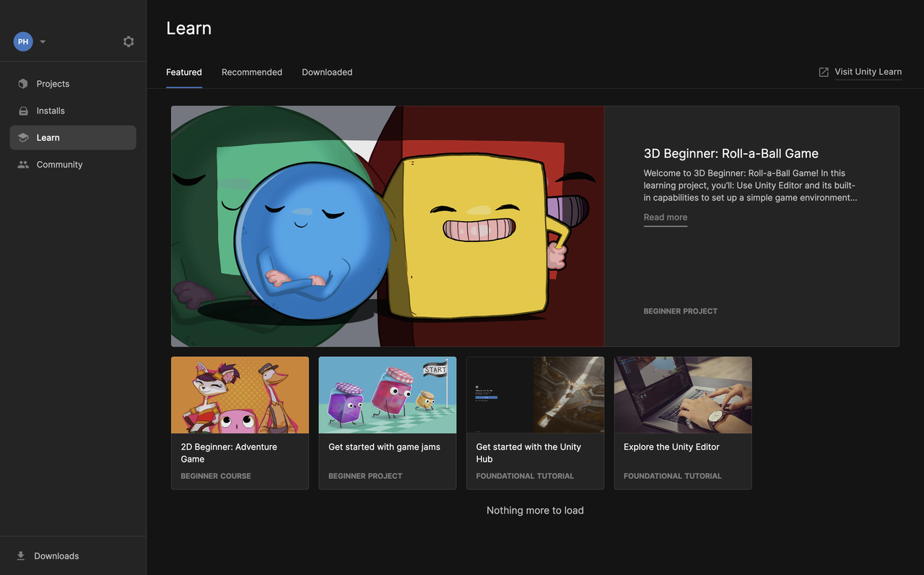The image size is (924, 575).
Task: Switch to the Downloaded tab
Action: (x=327, y=72)
